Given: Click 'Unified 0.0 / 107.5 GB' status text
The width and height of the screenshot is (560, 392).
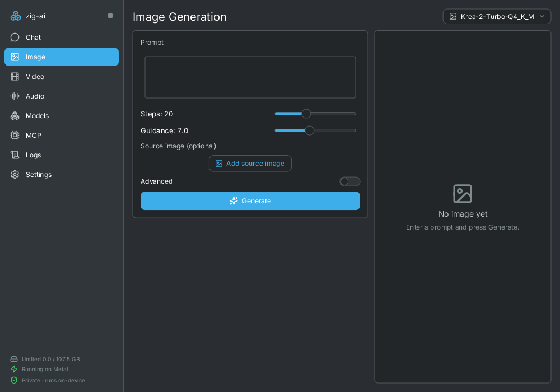Looking at the screenshot, I should (x=51, y=359).
